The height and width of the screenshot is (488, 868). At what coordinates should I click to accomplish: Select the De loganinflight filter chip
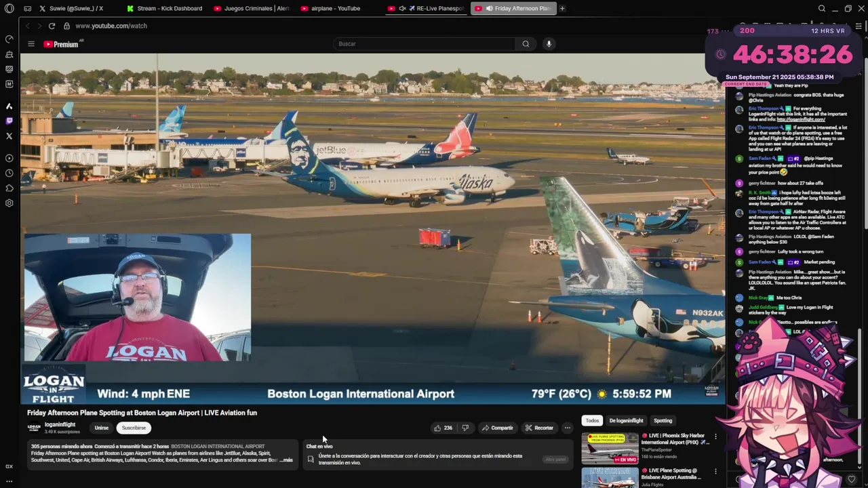pos(626,421)
